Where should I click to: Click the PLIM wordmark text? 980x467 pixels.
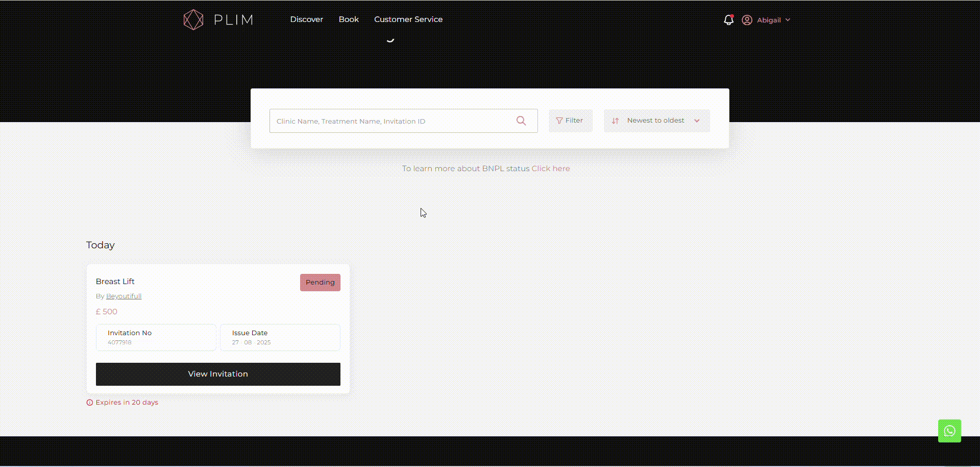(x=233, y=20)
